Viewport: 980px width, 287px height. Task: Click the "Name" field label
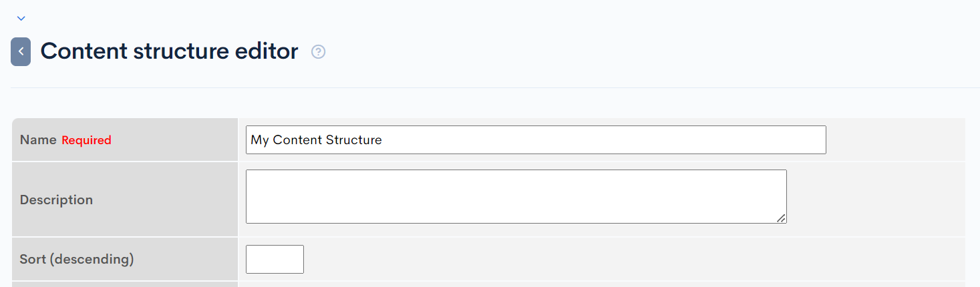click(38, 140)
